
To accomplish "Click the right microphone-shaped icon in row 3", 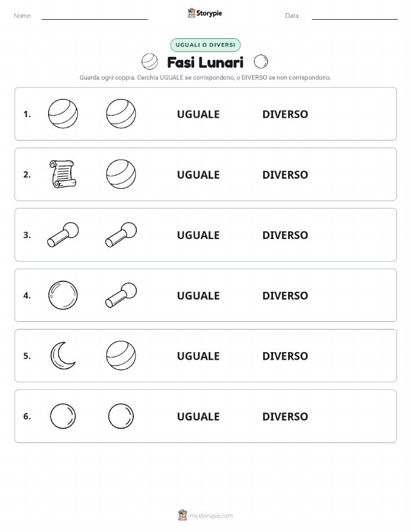I will [x=121, y=234].
